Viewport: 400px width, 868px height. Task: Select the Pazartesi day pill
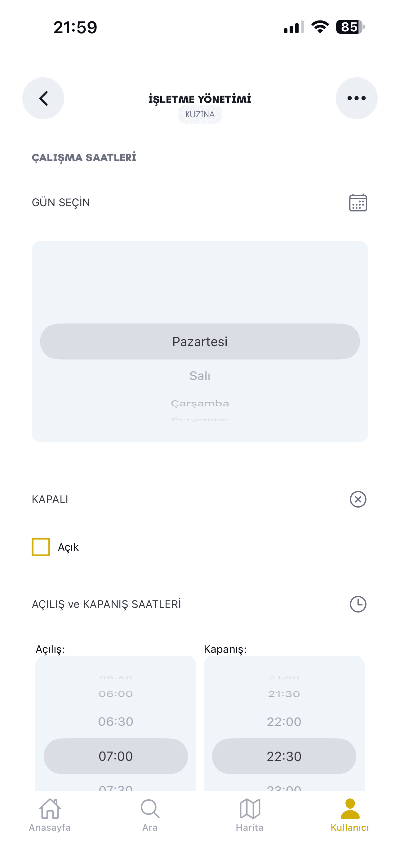click(200, 341)
